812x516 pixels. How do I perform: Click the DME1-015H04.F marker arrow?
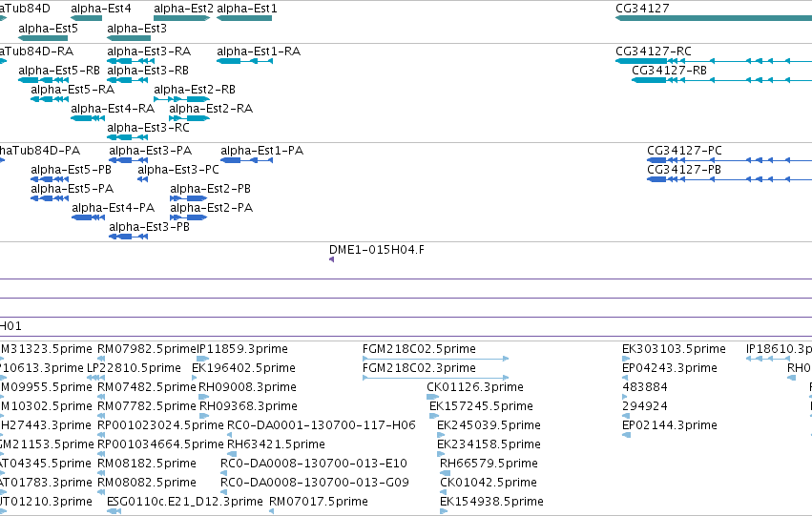pos(331,259)
